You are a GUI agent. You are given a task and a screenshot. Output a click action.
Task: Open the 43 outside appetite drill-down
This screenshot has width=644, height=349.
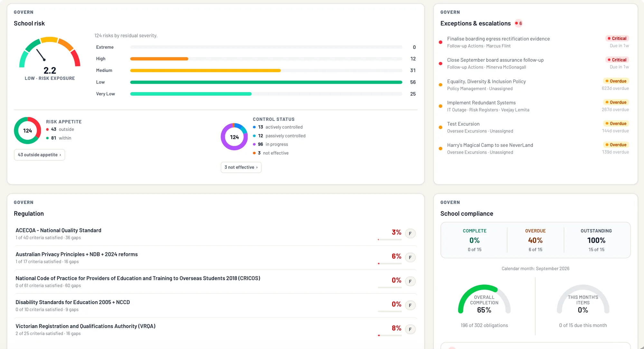39,155
